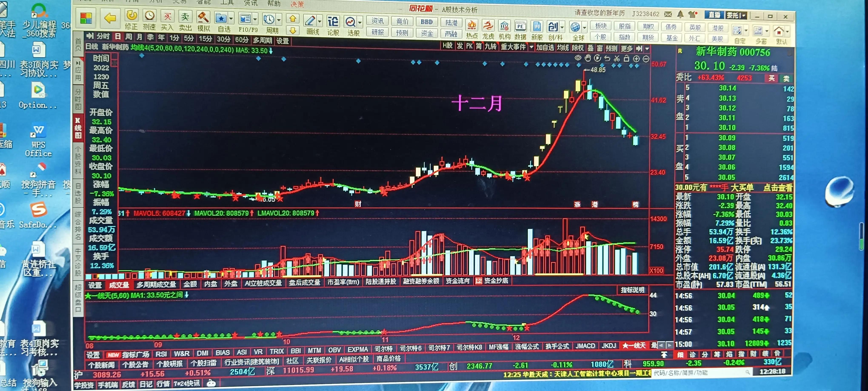Switch to the 60分 period tab
Viewport: 868px width, 391px height.
pyautogui.click(x=242, y=40)
